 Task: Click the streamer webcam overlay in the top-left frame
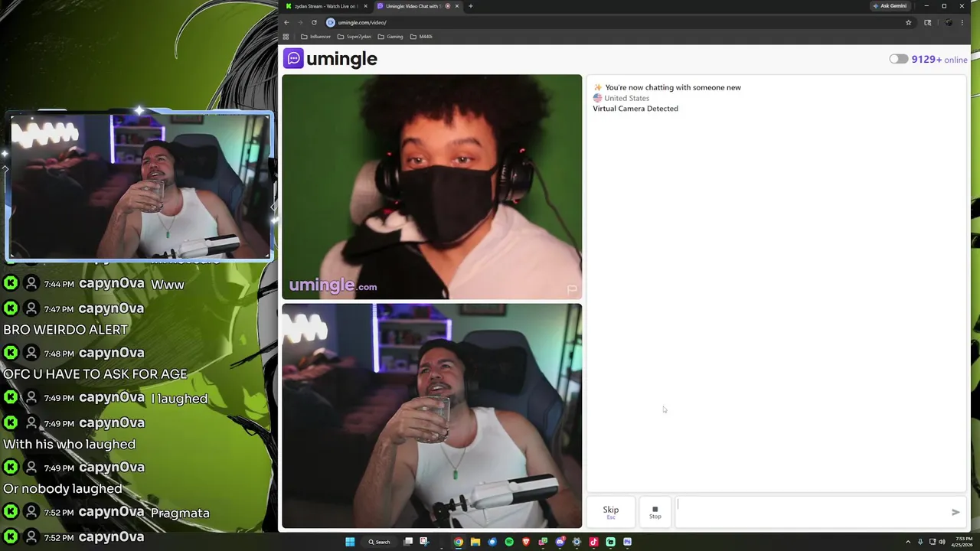pos(140,187)
